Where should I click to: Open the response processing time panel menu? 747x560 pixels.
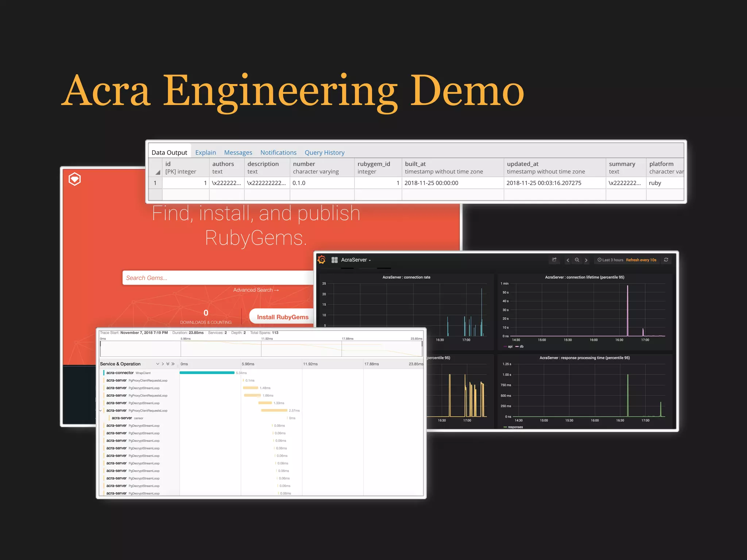(585, 358)
